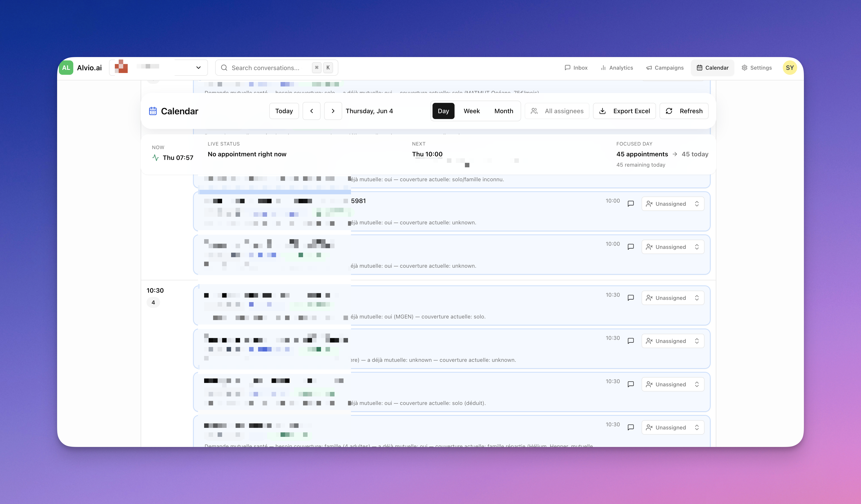
Task: Open the Analytics nav item
Action: tap(617, 68)
